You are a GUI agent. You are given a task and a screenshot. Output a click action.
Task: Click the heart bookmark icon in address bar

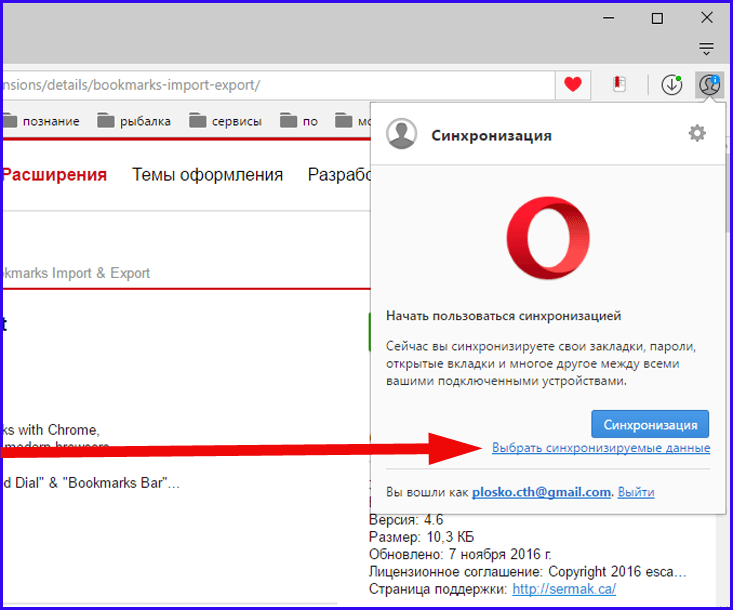(573, 85)
